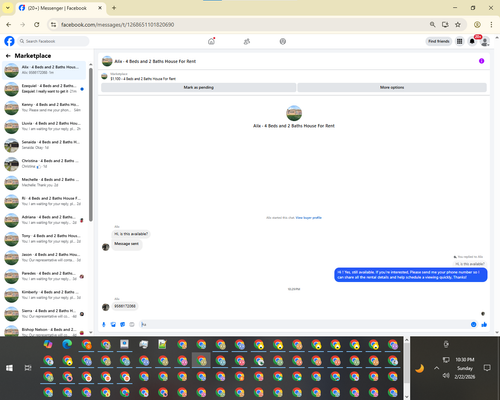Open the Chrome three-dot menu
This screenshot has width=500, height=400.
pyautogui.click(x=491, y=24)
